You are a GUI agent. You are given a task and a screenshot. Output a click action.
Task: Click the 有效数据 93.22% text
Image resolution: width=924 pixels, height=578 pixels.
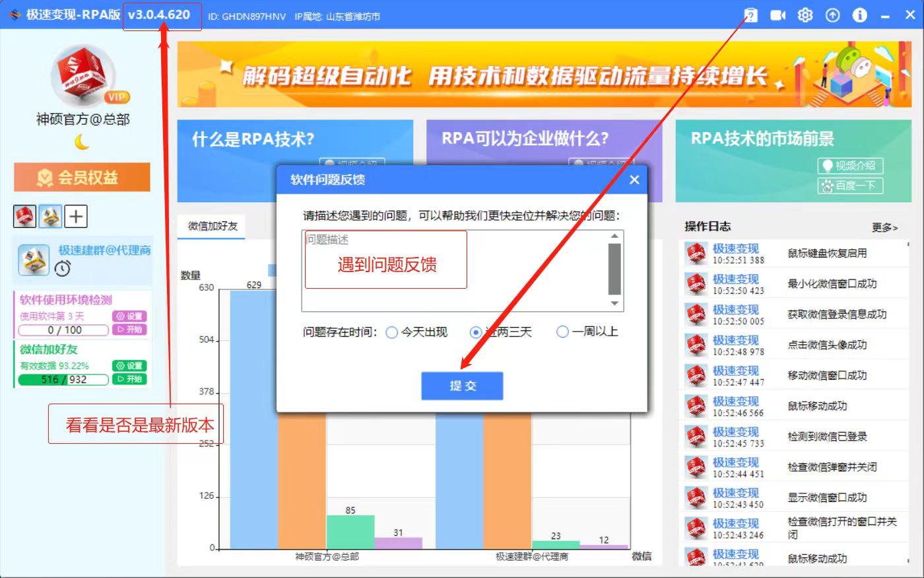point(54,366)
